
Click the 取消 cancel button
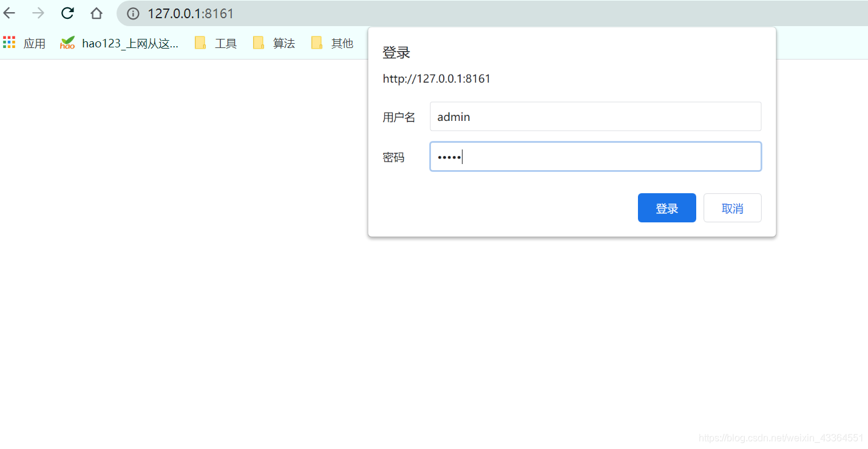coord(732,208)
